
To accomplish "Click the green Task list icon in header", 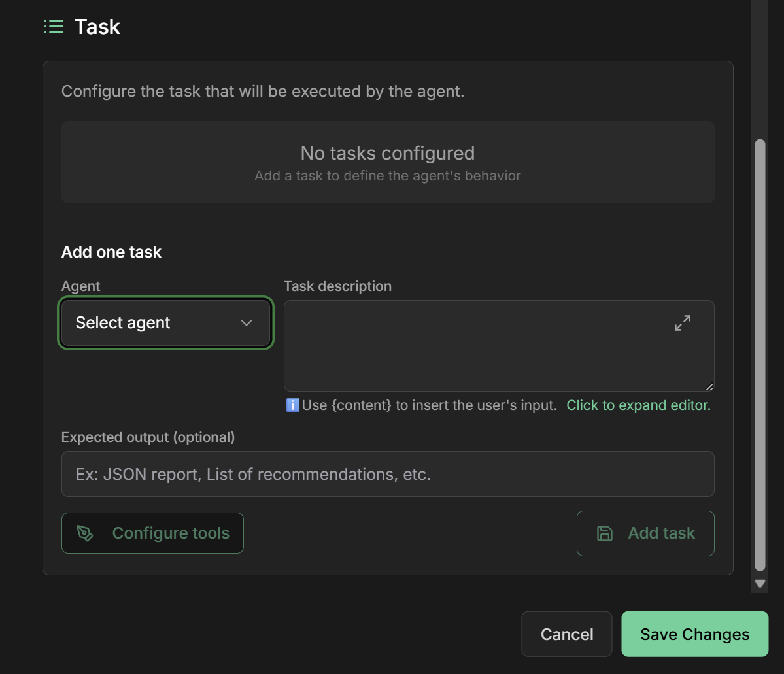I will (x=54, y=26).
